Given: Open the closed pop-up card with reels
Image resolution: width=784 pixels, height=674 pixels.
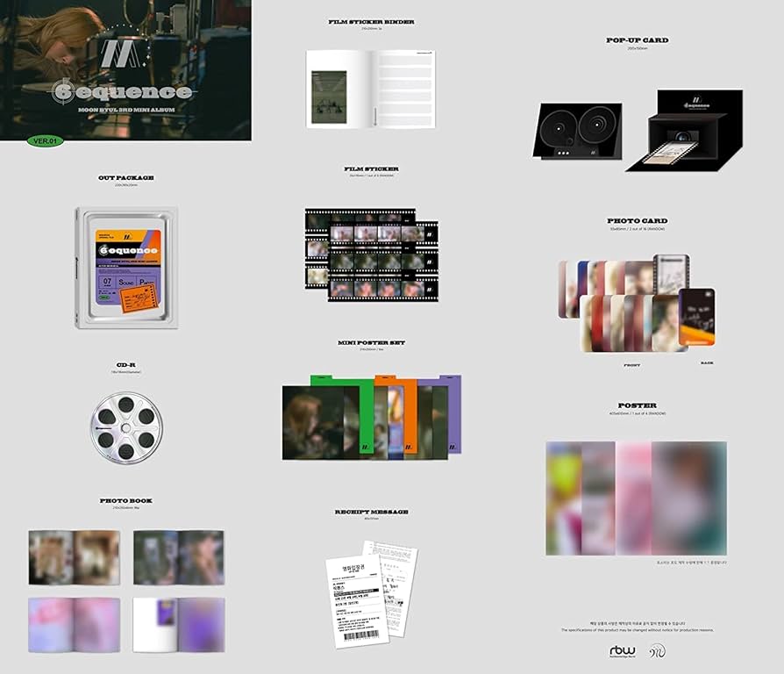Looking at the screenshot, I should tap(579, 132).
